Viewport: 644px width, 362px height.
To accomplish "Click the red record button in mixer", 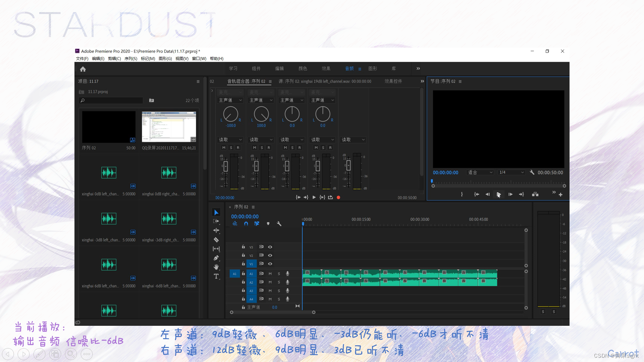I will [x=338, y=197].
